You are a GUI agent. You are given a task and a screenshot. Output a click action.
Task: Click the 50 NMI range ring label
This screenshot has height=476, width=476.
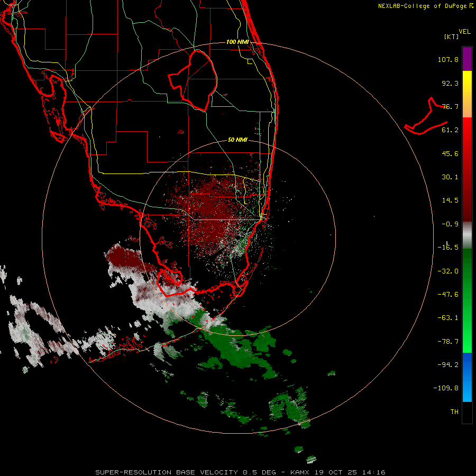[x=237, y=140]
